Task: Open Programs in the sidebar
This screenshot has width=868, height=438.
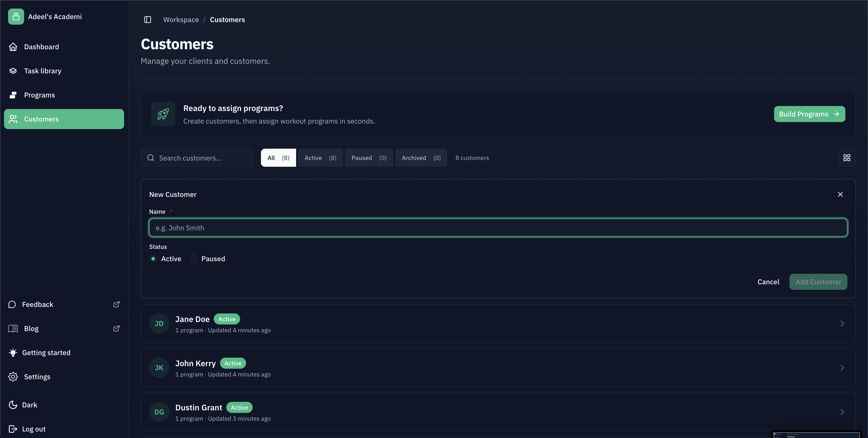Action: 39,95
